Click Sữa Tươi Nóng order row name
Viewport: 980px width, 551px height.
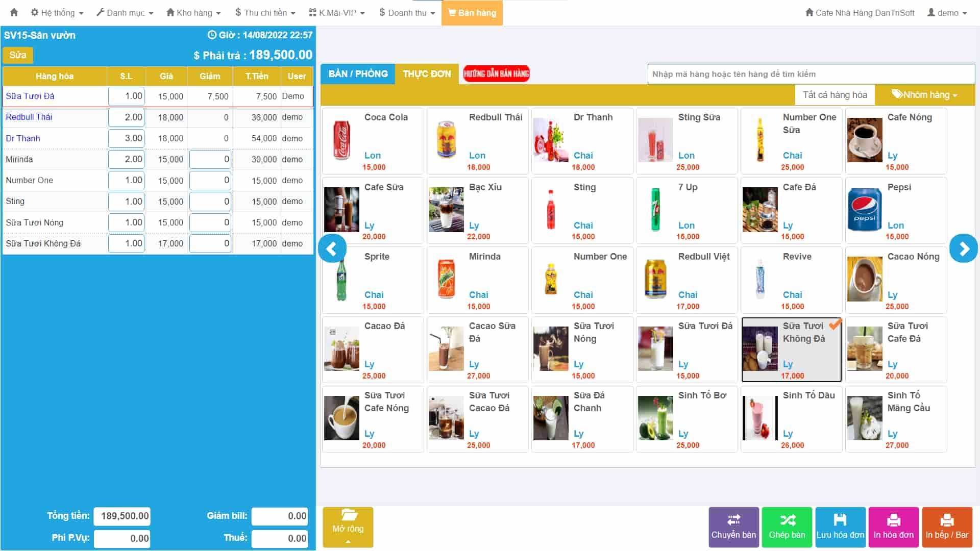tap(35, 222)
